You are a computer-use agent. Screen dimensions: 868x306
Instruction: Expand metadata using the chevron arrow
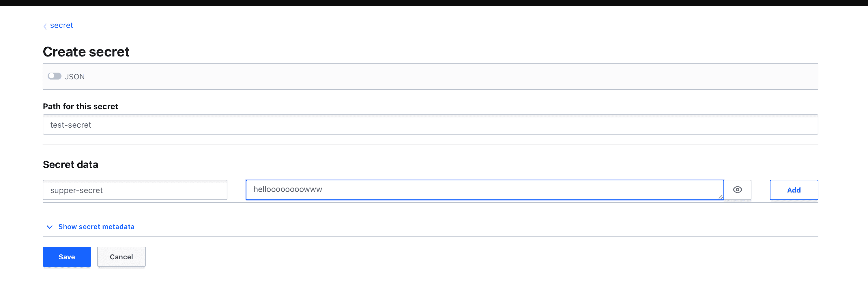pos(50,227)
